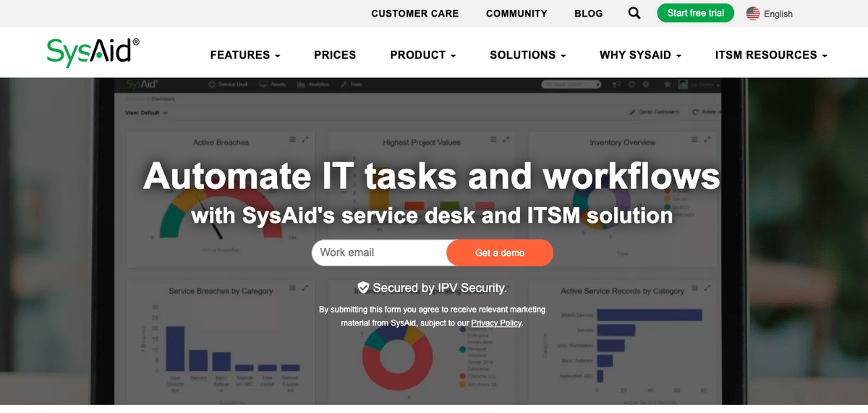This screenshot has width=868, height=413.
Task: Open the English language selector
Action: tap(778, 14)
